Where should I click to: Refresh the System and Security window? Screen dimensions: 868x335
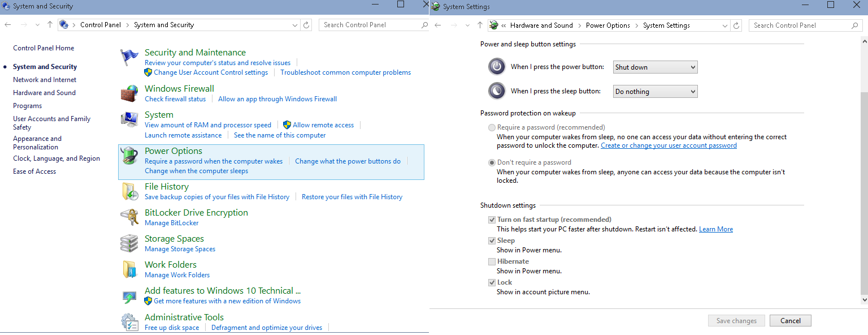[307, 25]
